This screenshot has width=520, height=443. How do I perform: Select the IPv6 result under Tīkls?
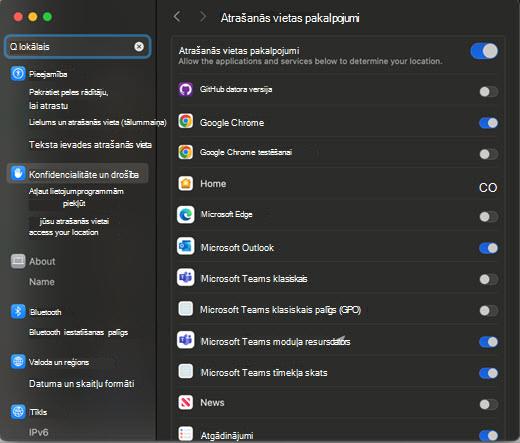pos(39,432)
